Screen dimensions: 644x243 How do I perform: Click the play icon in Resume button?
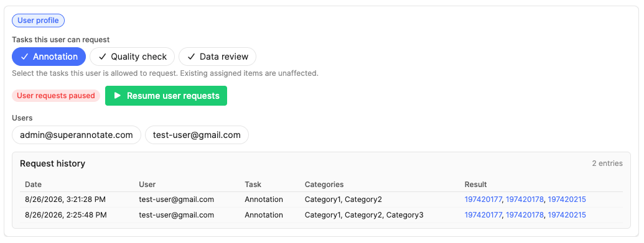[x=118, y=96]
